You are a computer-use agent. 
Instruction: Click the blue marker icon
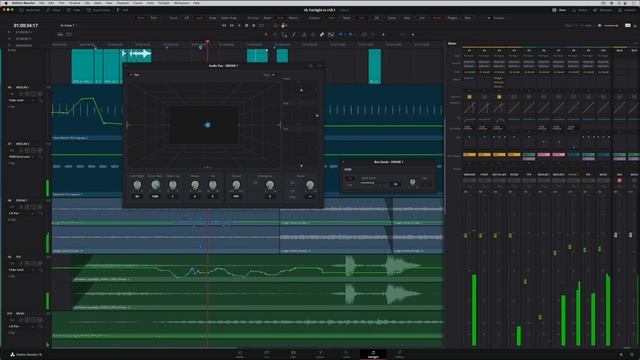[350, 35]
